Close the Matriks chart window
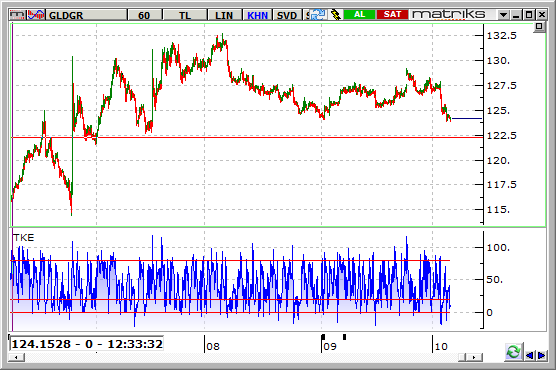Screen dimensions: 556x370 click(x=541, y=15)
